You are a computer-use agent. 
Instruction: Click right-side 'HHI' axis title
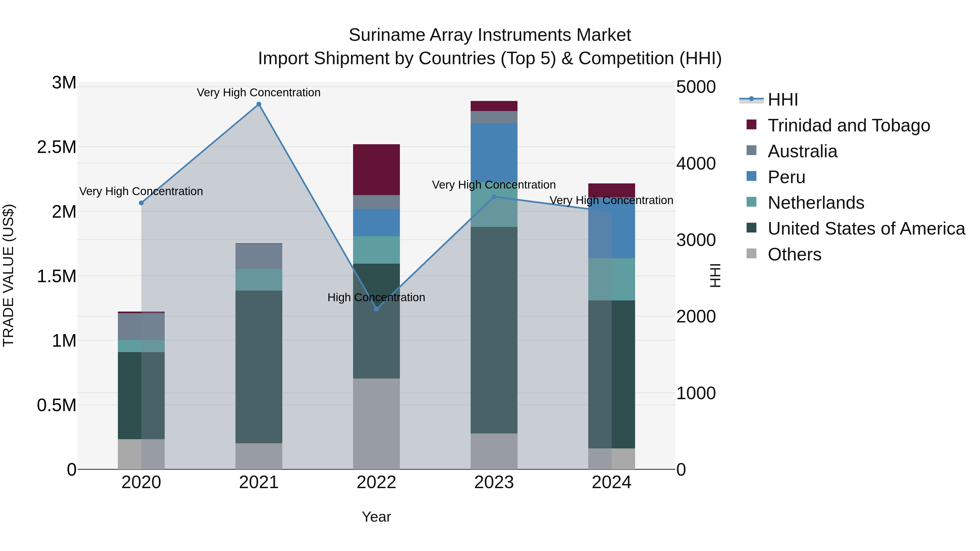pyautogui.click(x=715, y=275)
